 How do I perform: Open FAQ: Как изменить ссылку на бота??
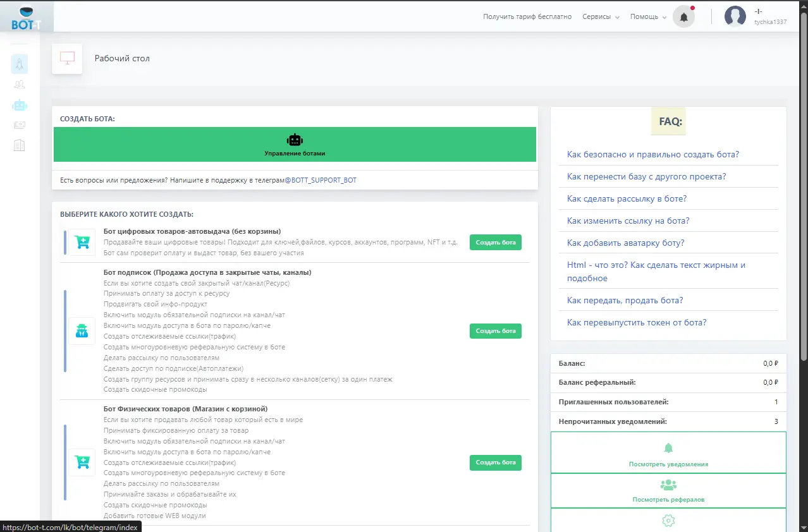[x=628, y=221]
